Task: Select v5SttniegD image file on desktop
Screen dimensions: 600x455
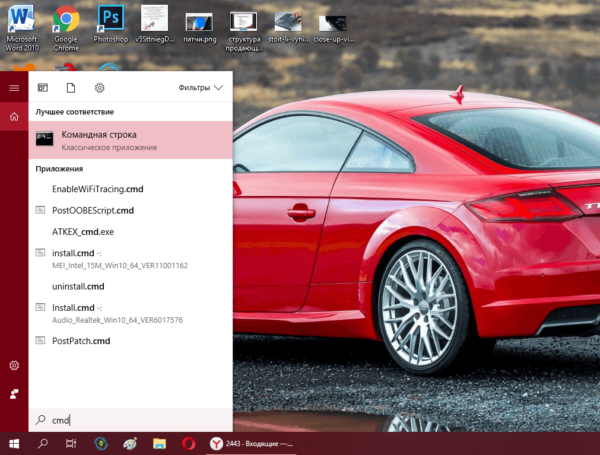Action: click(155, 24)
